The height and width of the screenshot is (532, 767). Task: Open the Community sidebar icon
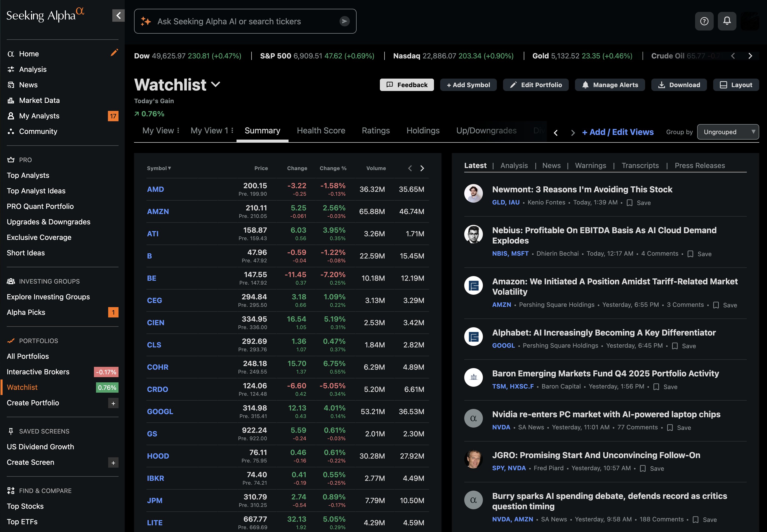click(11, 131)
